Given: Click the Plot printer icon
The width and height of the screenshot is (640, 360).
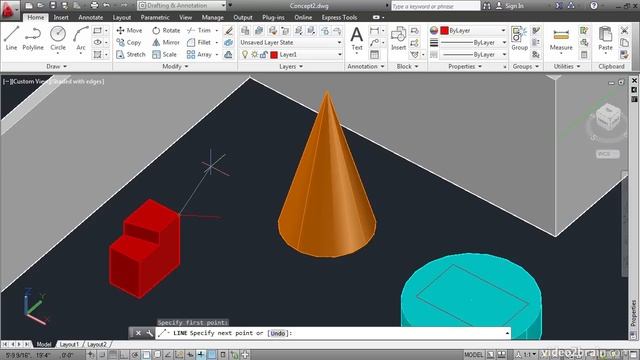Looking at the screenshot, I should (x=94, y=6).
